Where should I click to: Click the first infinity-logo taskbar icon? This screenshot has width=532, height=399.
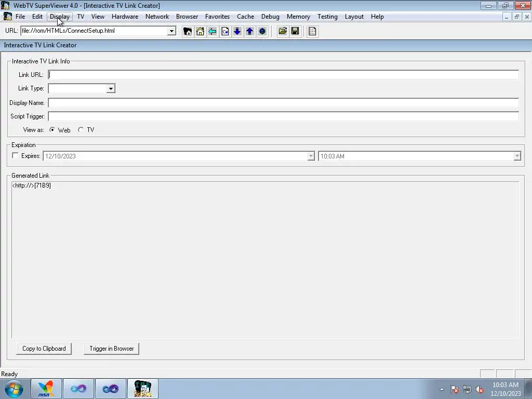78,389
